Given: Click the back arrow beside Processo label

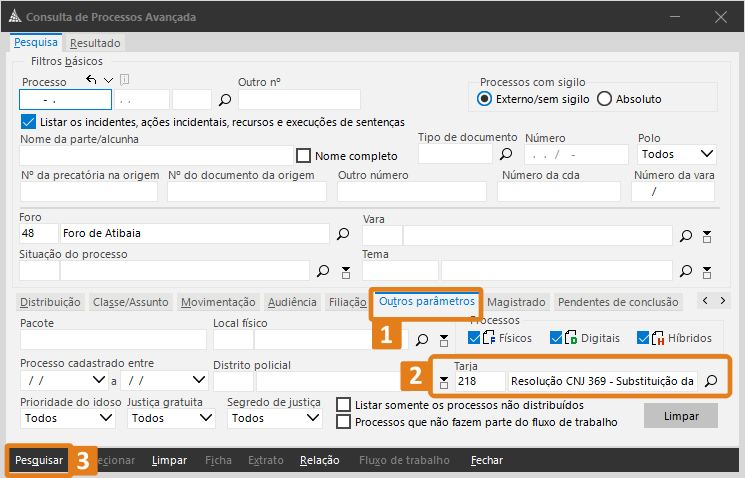Looking at the screenshot, I should pyautogui.click(x=91, y=80).
